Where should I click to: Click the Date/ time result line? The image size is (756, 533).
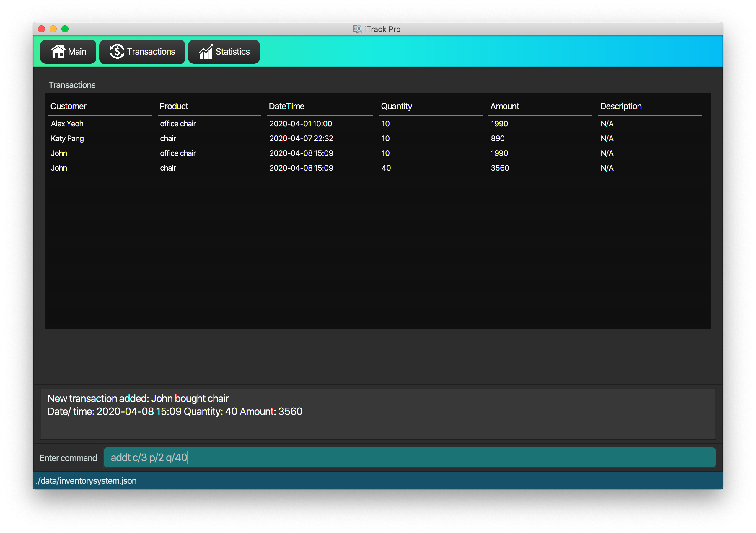[175, 412]
